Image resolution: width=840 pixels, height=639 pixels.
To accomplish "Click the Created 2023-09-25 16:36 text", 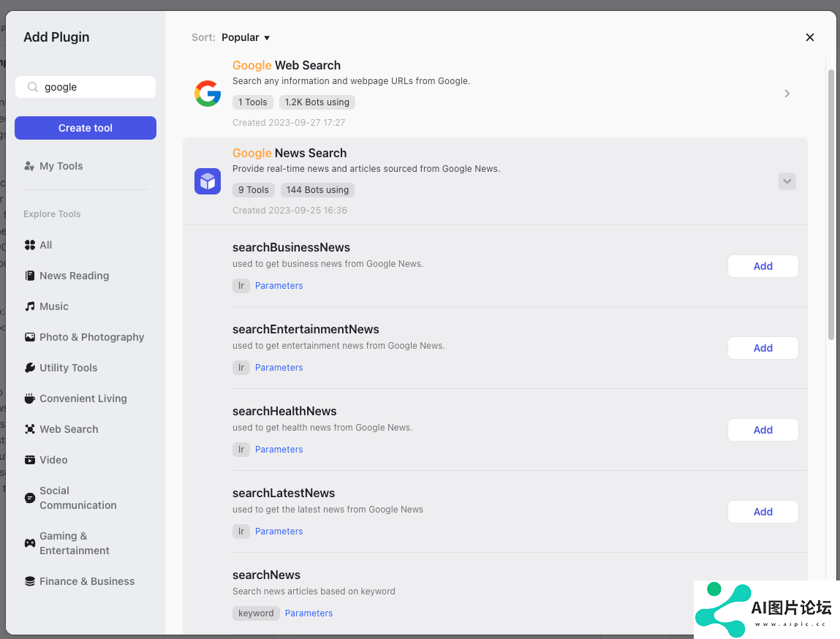I will point(290,211).
